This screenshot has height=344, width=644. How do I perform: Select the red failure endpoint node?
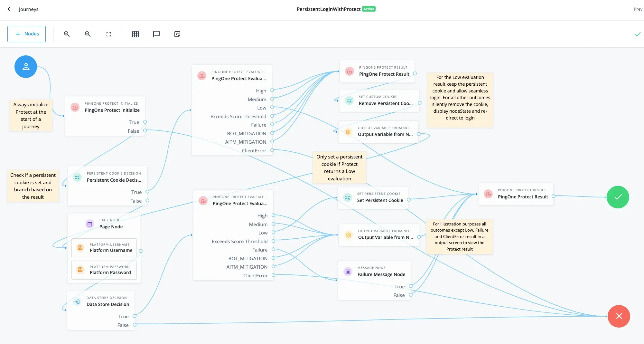(x=619, y=316)
